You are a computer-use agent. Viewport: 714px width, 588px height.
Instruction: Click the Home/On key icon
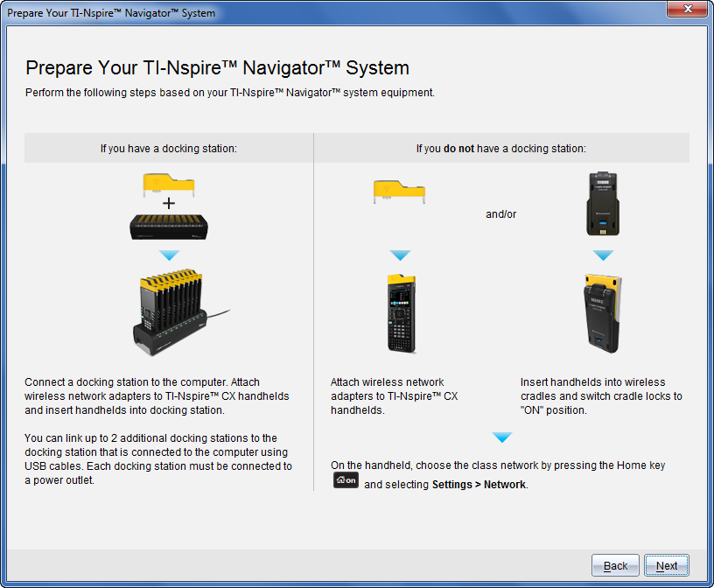(x=346, y=480)
